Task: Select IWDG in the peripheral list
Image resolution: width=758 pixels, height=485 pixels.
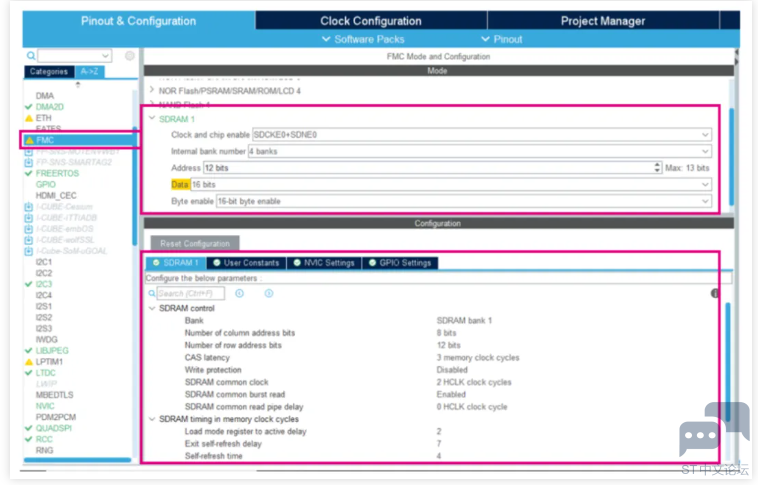Action: [x=46, y=339]
